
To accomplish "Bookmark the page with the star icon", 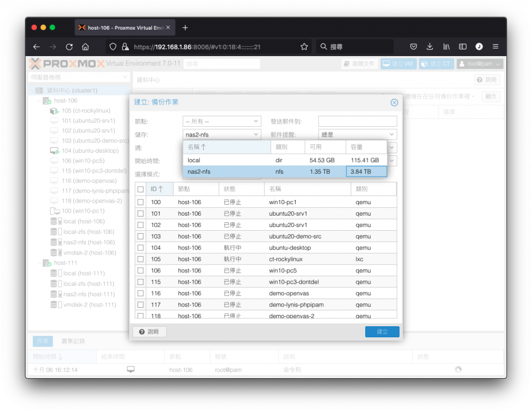I will click(x=304, y=47).
